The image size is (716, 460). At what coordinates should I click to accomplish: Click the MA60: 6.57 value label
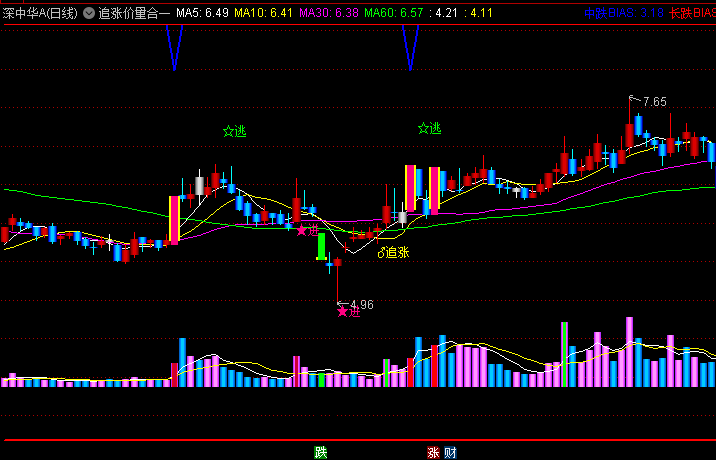(x=394, y=13)
